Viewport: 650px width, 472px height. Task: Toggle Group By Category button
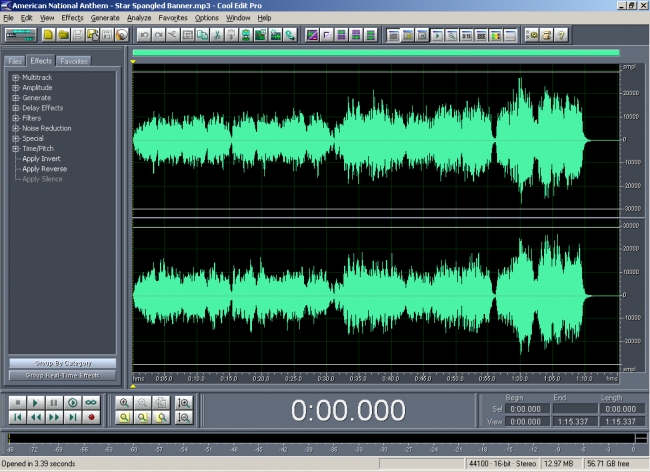click(x=62, y=363)
